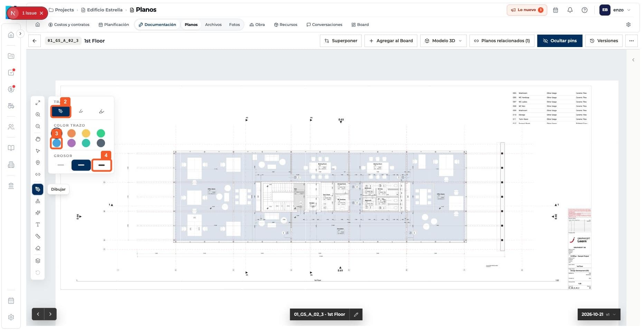Screen dimensions: 644x330
Task: Open the shapes tool
Action: tap(38, 201)
